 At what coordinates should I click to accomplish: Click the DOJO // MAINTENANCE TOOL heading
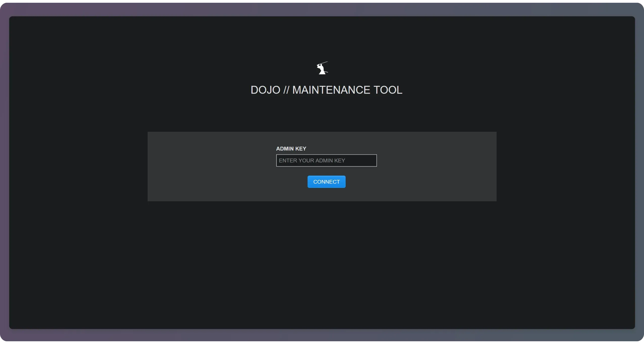pyautogui.click(x=326, y=90)
